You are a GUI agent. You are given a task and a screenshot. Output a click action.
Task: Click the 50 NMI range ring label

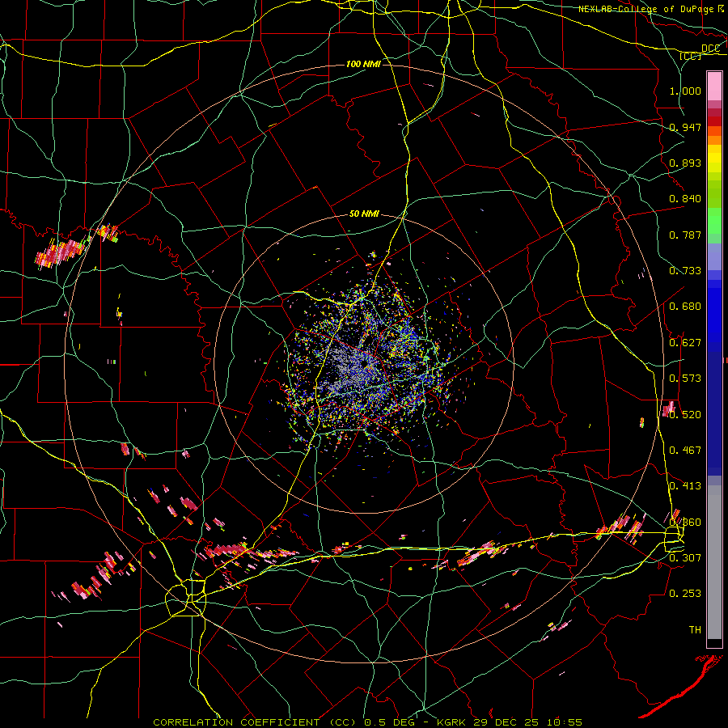point(365,214)
